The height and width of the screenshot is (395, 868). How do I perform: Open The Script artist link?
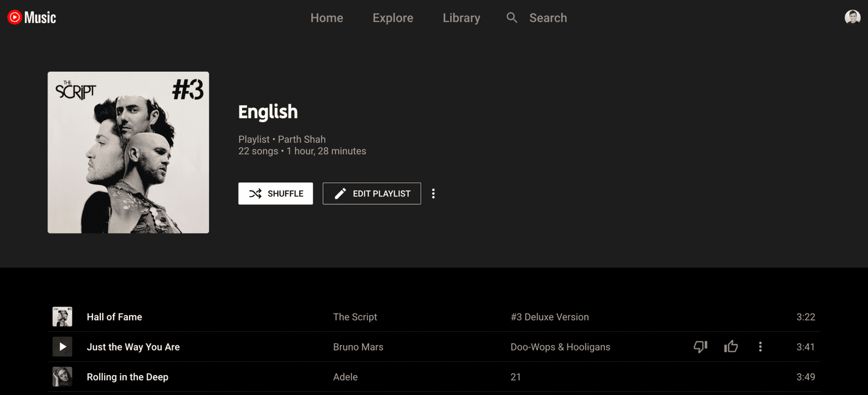pos(355,317)
